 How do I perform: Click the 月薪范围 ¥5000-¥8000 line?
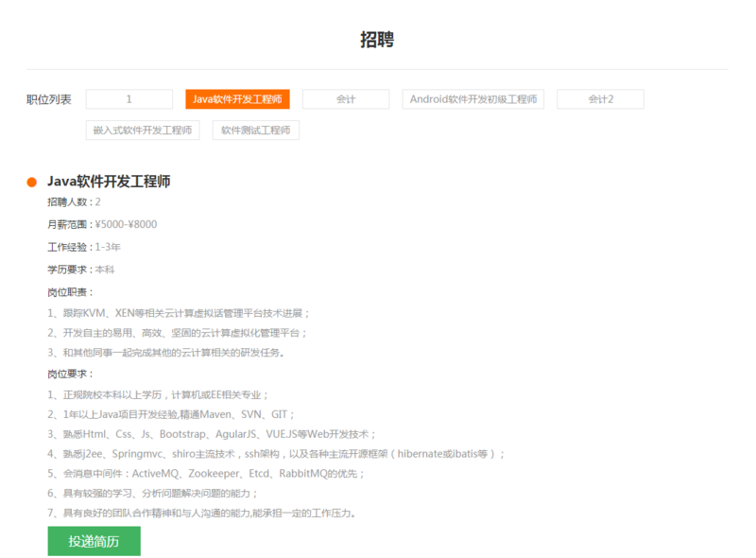tap(102, 225)
